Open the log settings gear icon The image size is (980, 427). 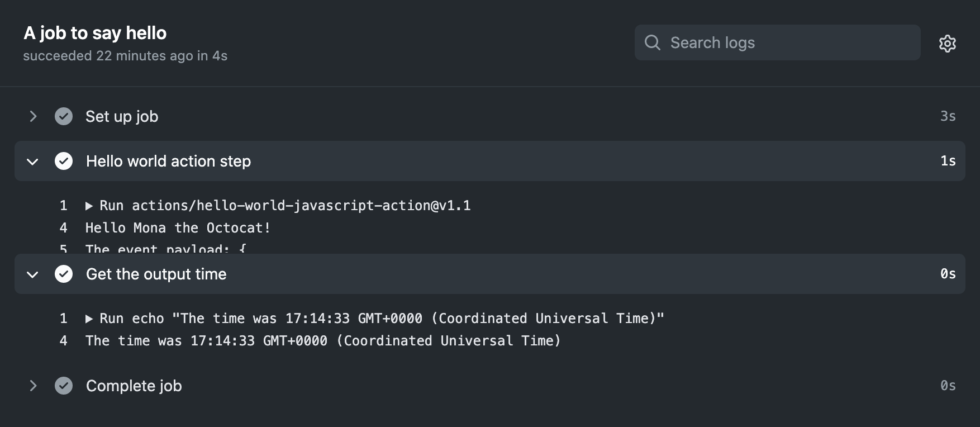coord(947,43)
